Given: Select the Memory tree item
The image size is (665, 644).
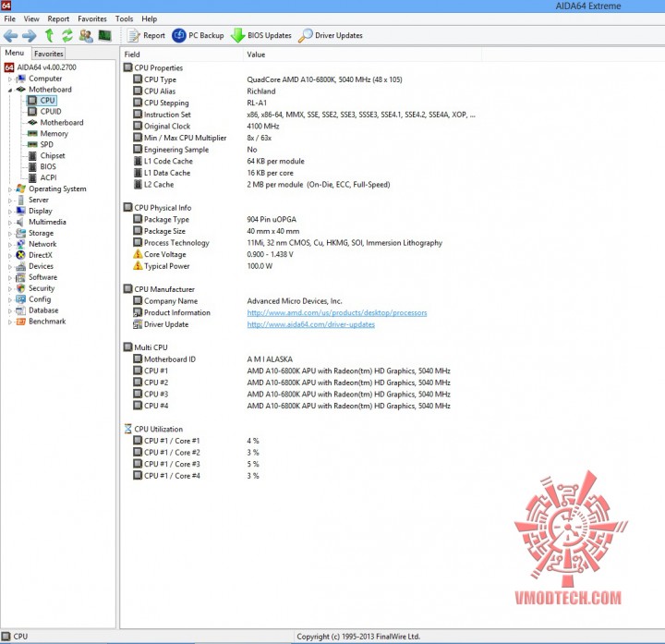Looking at the screenshot, I should [x=47, y=134].
